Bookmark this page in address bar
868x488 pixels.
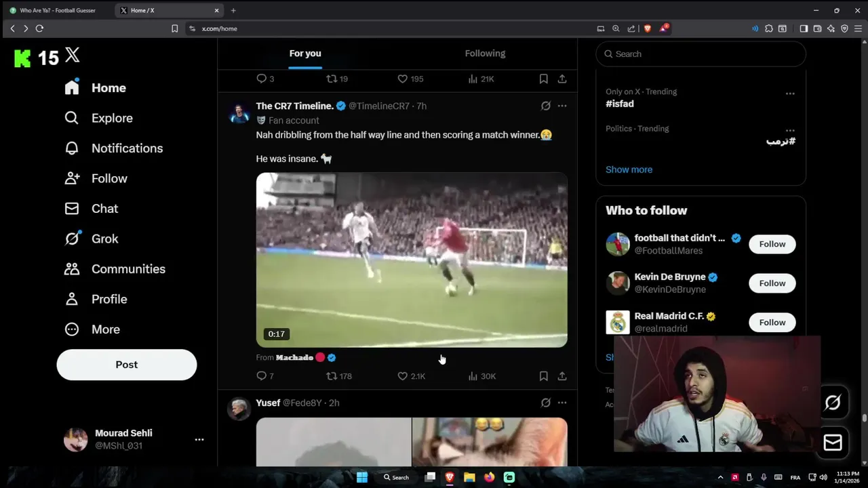pyautogui.click(x=174, y=28)
